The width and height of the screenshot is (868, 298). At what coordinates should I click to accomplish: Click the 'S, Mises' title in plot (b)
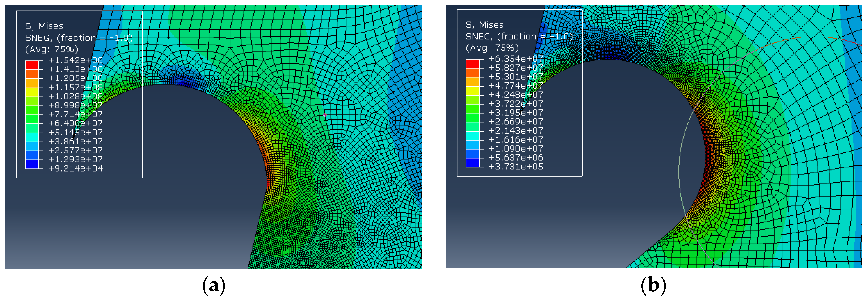coord(485,25)
